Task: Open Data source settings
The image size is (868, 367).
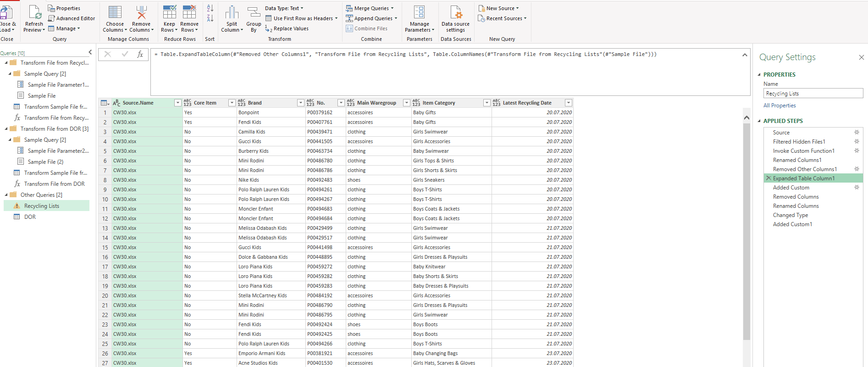Action: click(455, 18)
